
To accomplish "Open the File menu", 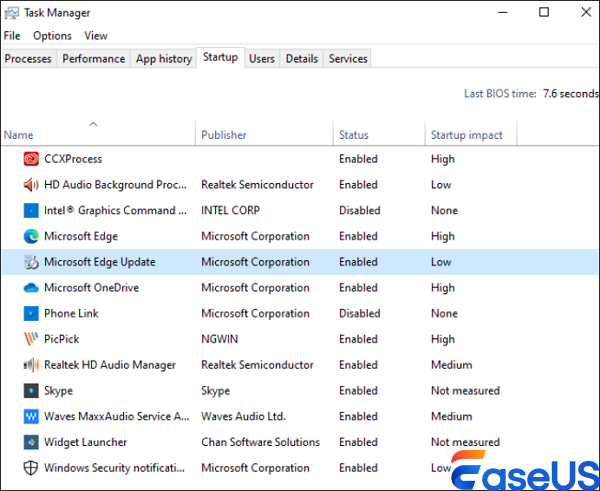I will [12, 36].
